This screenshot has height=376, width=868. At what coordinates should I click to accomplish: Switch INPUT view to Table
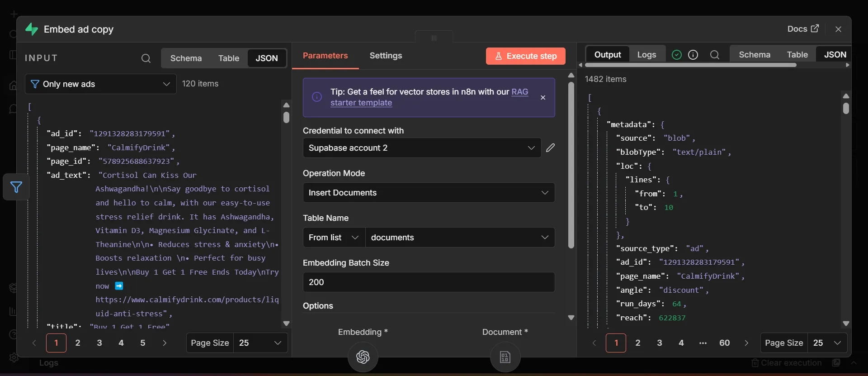pos(229,58)
